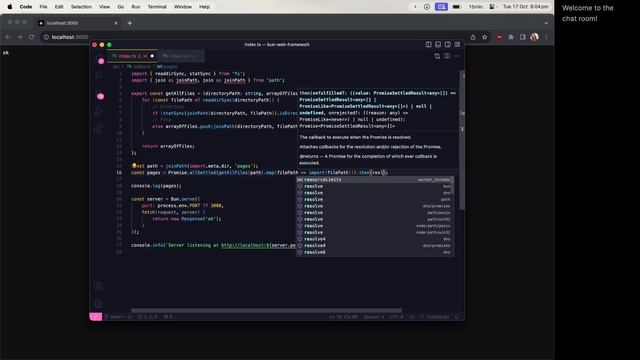Open the Apple menu
The height and width of the screenshot is (360, 640).
pos(10,7)
